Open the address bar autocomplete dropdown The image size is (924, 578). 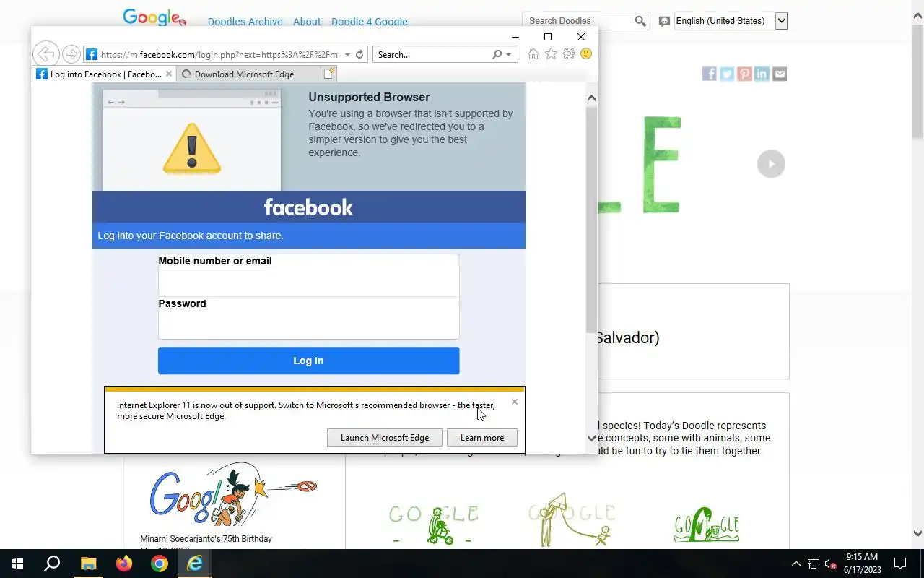click(x=347, y=54)
